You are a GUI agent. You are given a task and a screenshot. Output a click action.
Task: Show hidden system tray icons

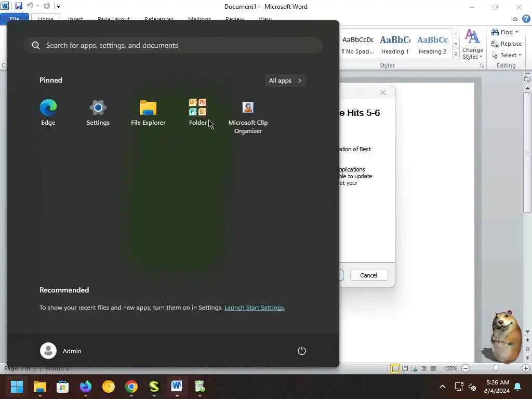443,387
